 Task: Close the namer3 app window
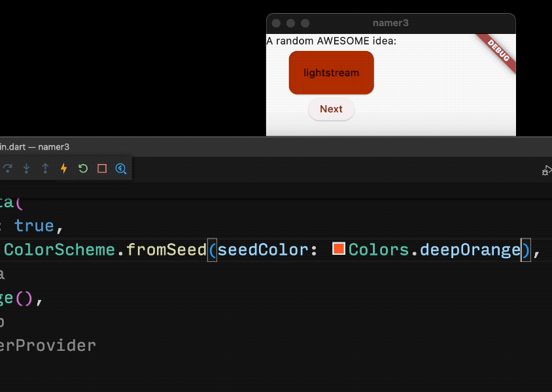pos(277,23)
